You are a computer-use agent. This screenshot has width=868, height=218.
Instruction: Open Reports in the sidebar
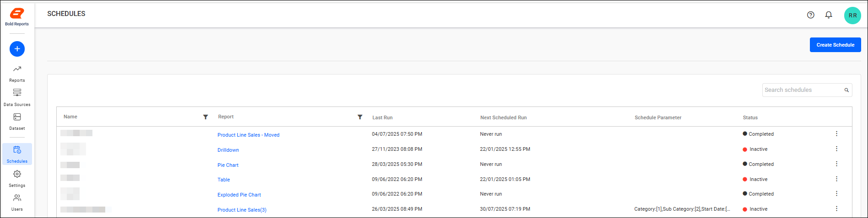(x=17, y=74)
